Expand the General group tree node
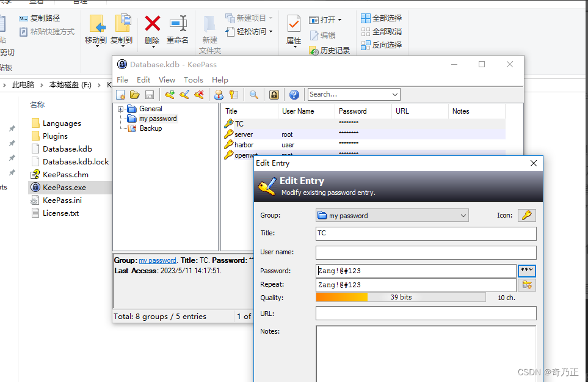 (x=121, y=109)
